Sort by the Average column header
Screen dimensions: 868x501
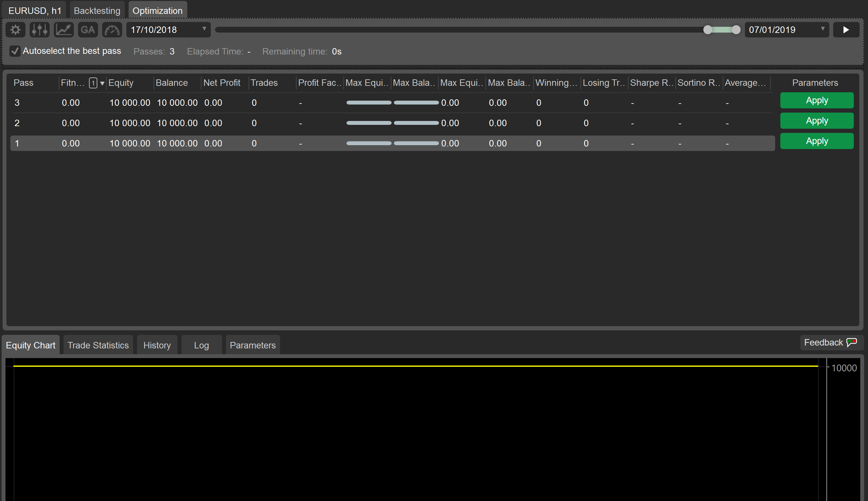745,83
